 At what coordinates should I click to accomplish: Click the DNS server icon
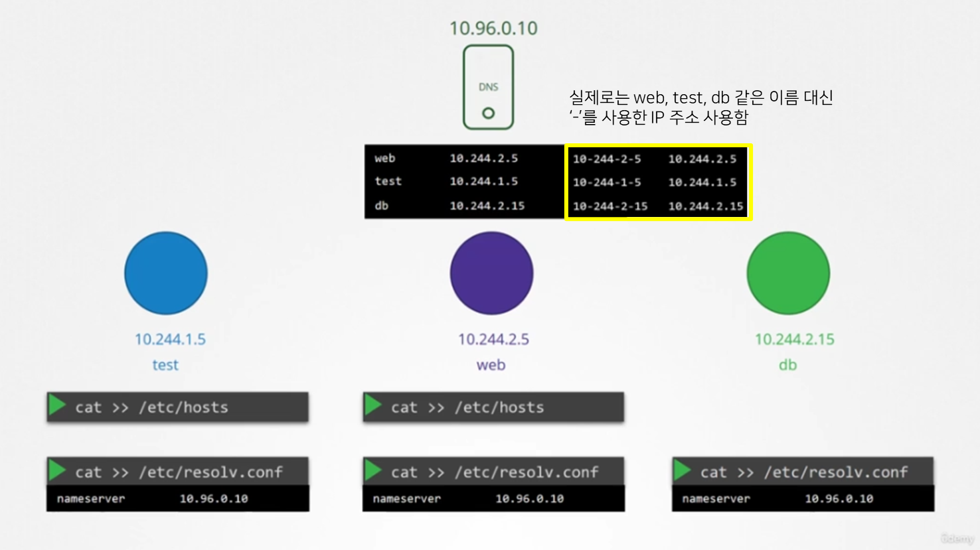[x=488, y=87]
